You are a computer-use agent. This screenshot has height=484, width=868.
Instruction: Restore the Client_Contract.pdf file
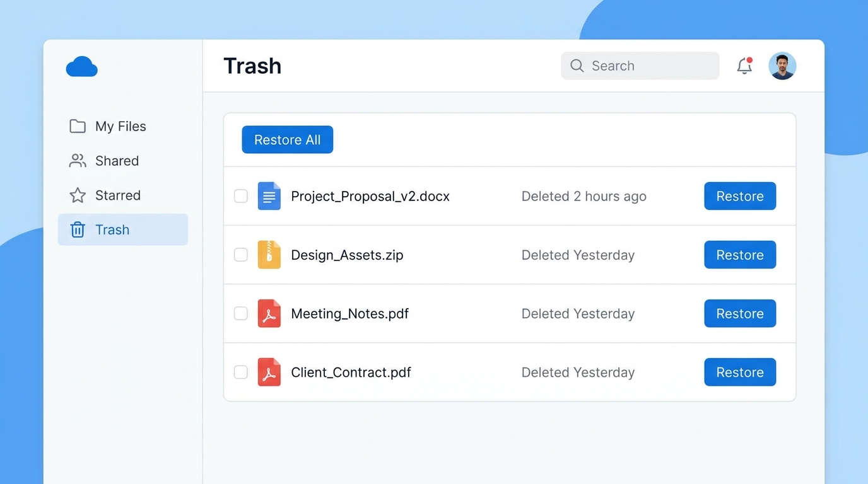[739, 372]
